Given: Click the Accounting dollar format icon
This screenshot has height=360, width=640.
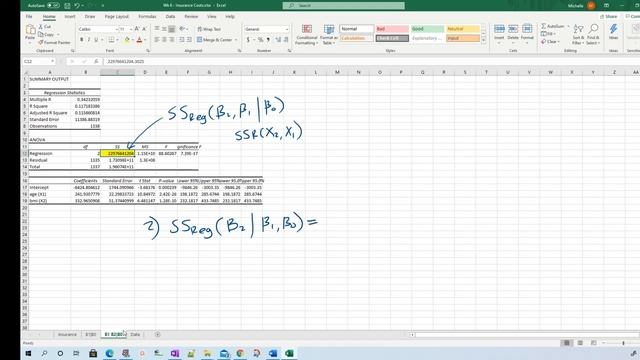Looking at the screenshot, I should point(248,40).
